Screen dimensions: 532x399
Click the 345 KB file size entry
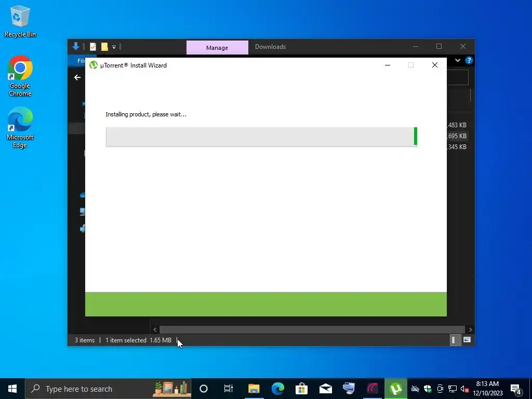click(457, 147)
